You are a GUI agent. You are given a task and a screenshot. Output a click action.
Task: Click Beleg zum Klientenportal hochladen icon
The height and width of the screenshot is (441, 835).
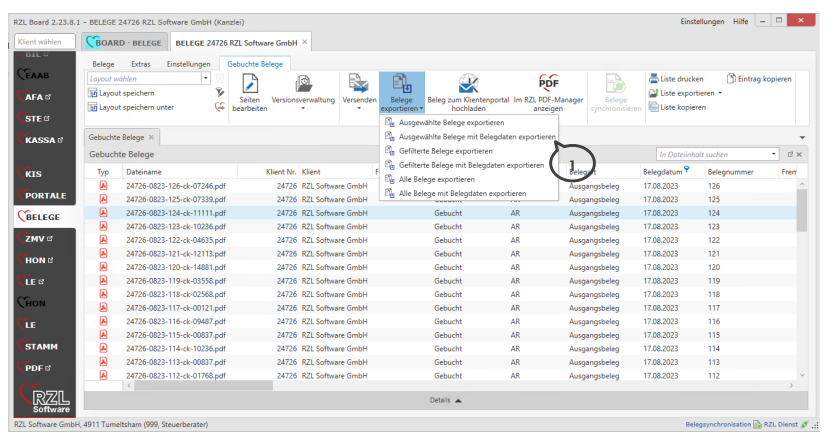click(x=466, y=84)
